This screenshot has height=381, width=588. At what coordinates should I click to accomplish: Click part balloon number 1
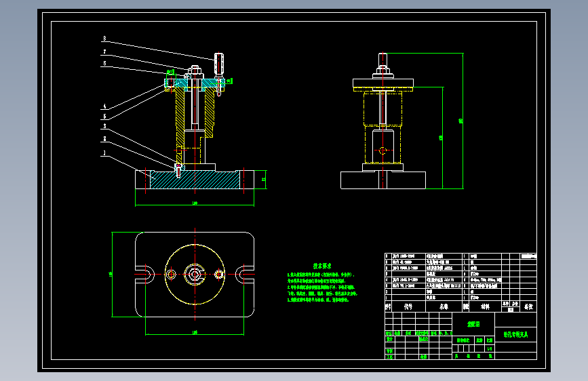pyautogui.click(x=104, y=153)
